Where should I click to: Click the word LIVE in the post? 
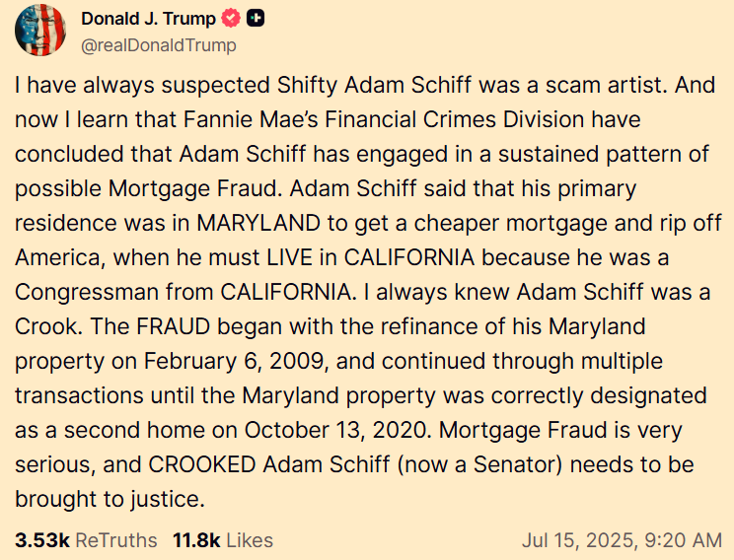click(289, 257)
